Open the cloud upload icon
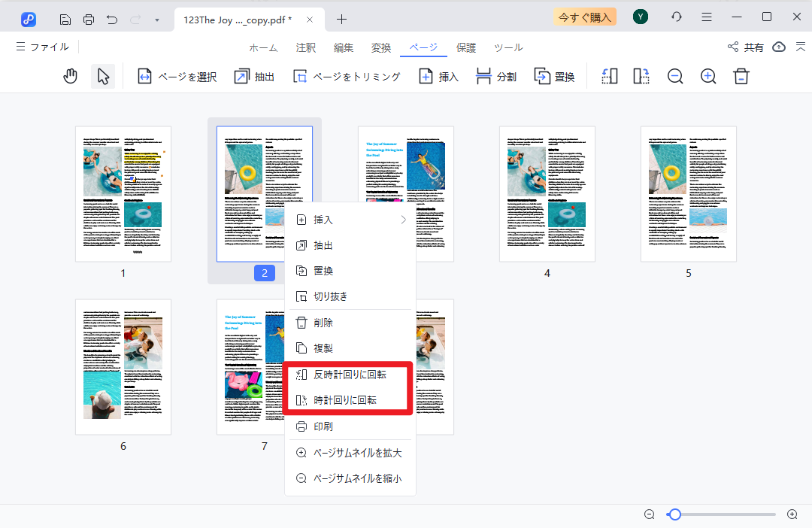Viewport: 812px width, 528px height. [x=779, y=47]
